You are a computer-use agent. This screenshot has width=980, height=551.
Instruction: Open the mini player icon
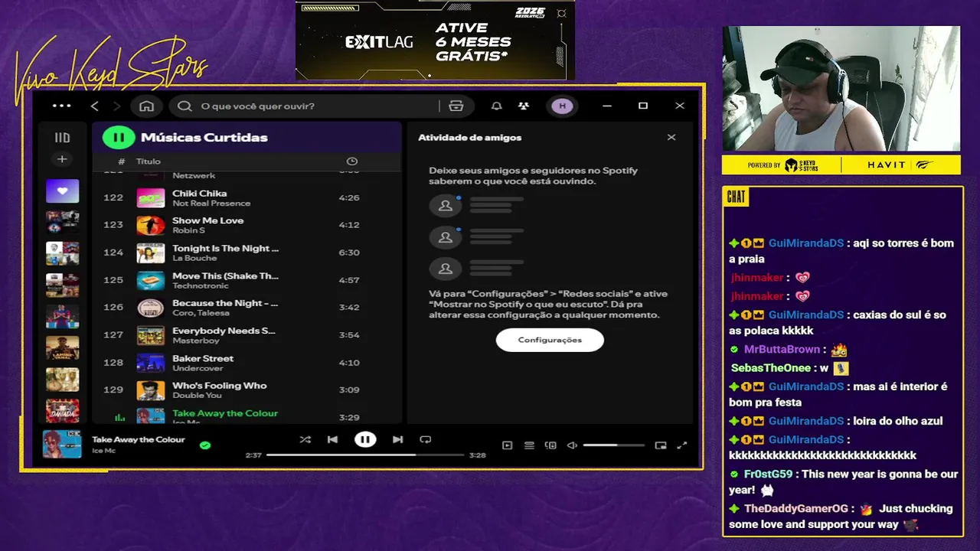coord(661,445)
